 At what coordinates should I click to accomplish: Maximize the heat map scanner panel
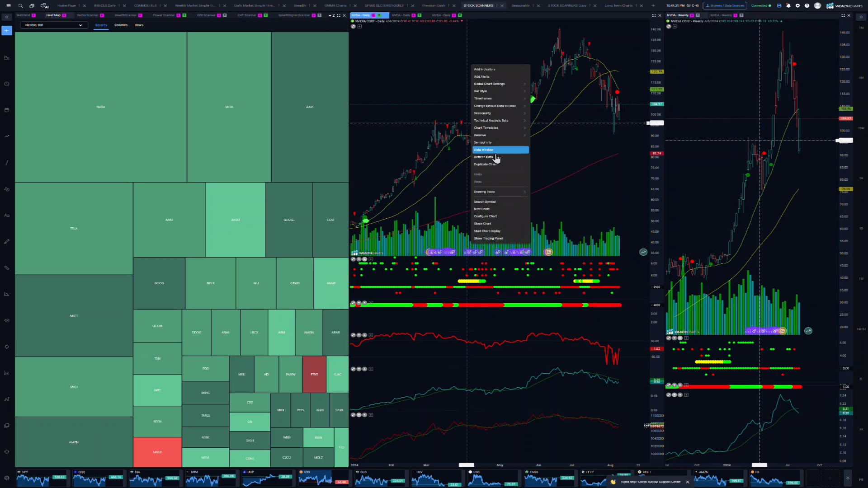(x=339, y=15)
